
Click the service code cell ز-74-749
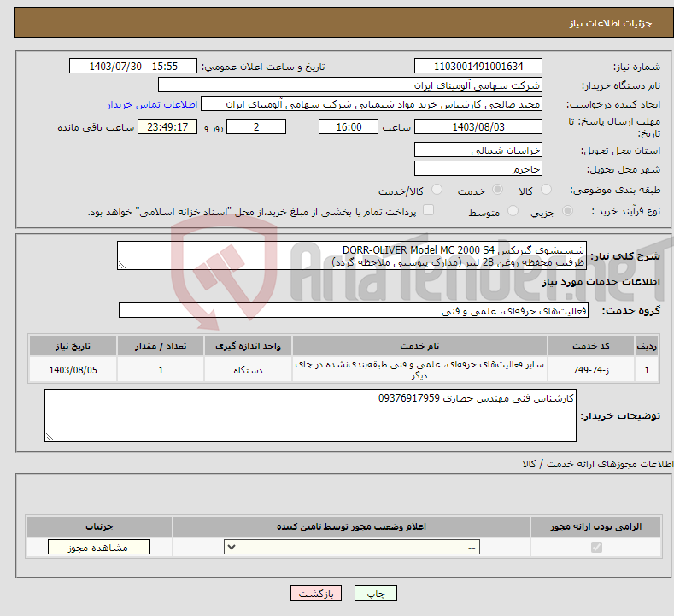pos(591,370)
